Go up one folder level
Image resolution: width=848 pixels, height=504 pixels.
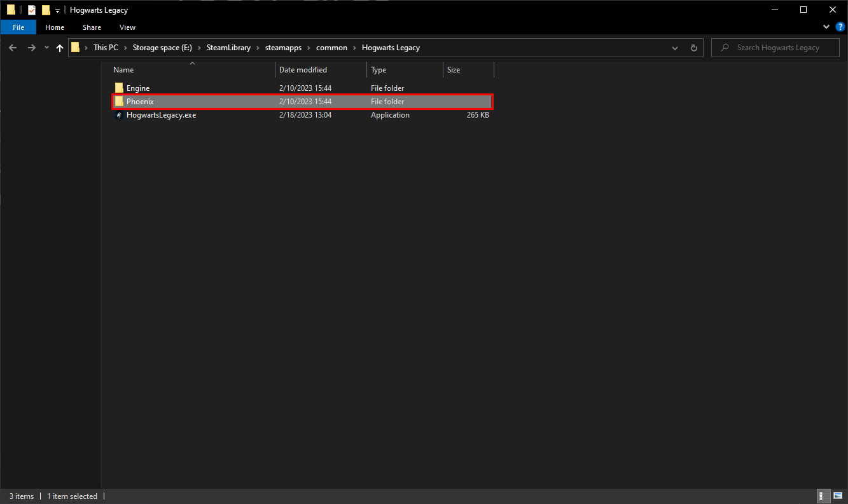[60, 48]
